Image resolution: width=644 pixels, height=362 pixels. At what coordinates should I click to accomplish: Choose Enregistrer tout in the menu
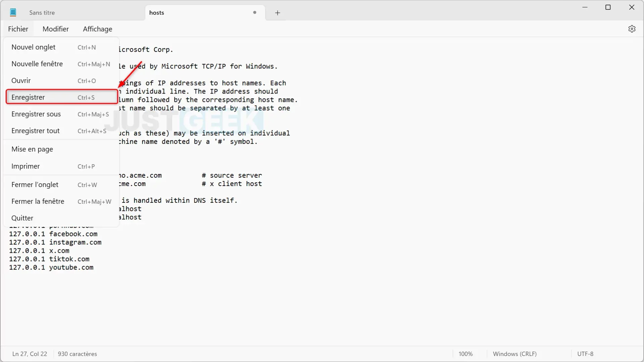61,131
